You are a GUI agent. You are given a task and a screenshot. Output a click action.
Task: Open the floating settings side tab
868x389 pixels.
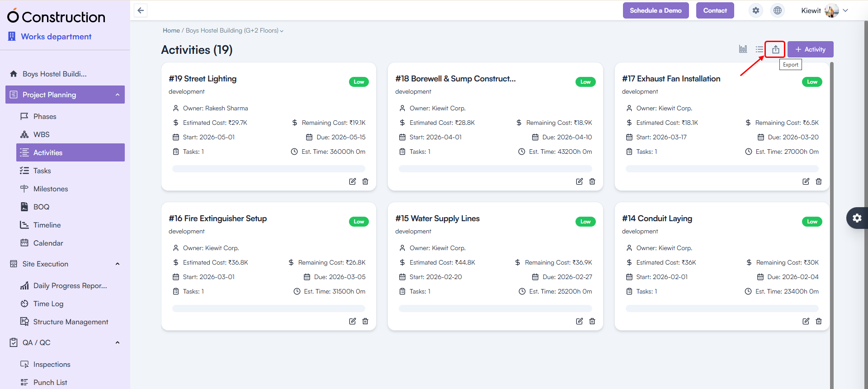857,218
